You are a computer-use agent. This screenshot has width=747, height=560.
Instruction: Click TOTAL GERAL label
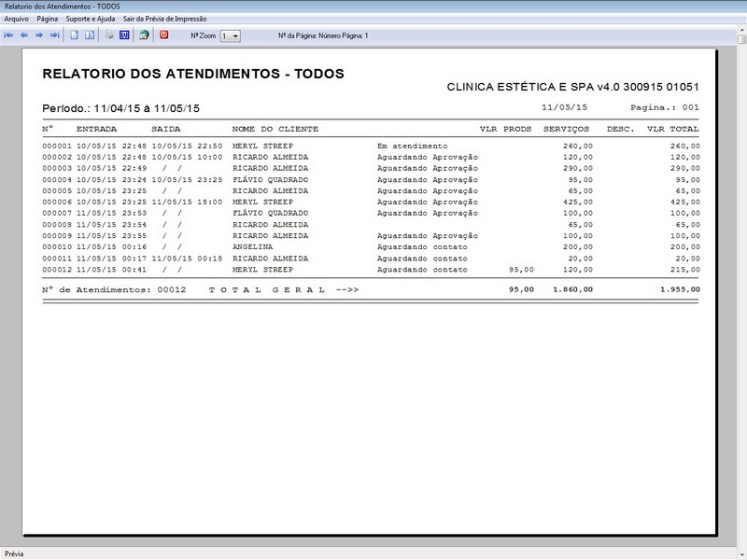(267, 289)
